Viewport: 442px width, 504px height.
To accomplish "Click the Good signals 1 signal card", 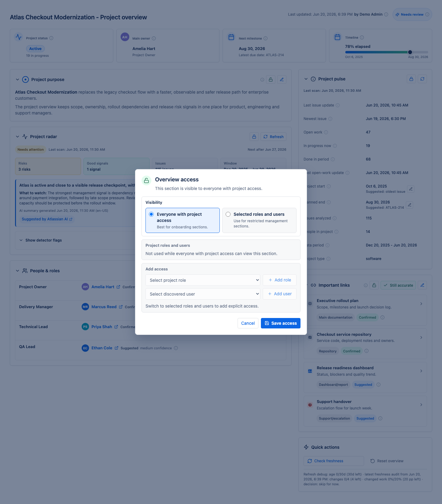I will (116, 166).
